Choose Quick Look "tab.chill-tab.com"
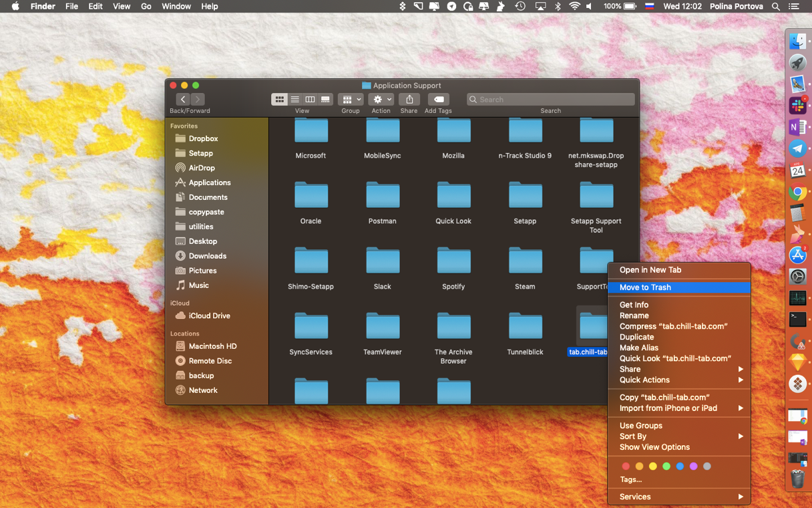The image size is (812, 508). [679, 358]
